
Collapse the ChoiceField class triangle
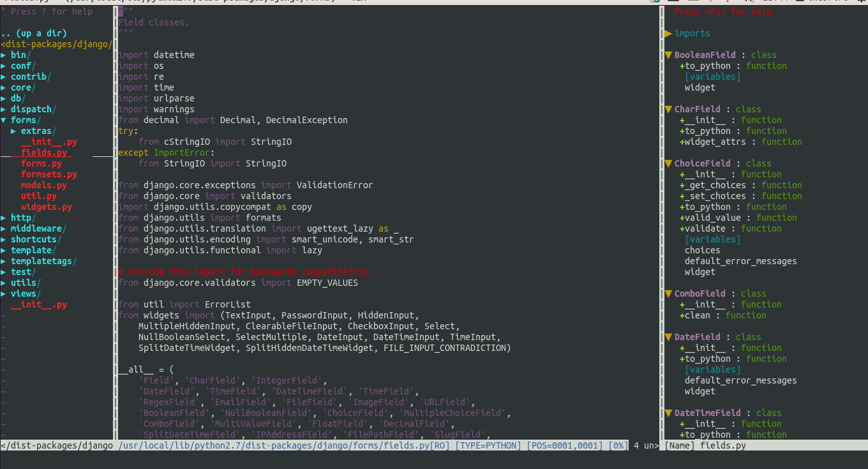(668, 163)
